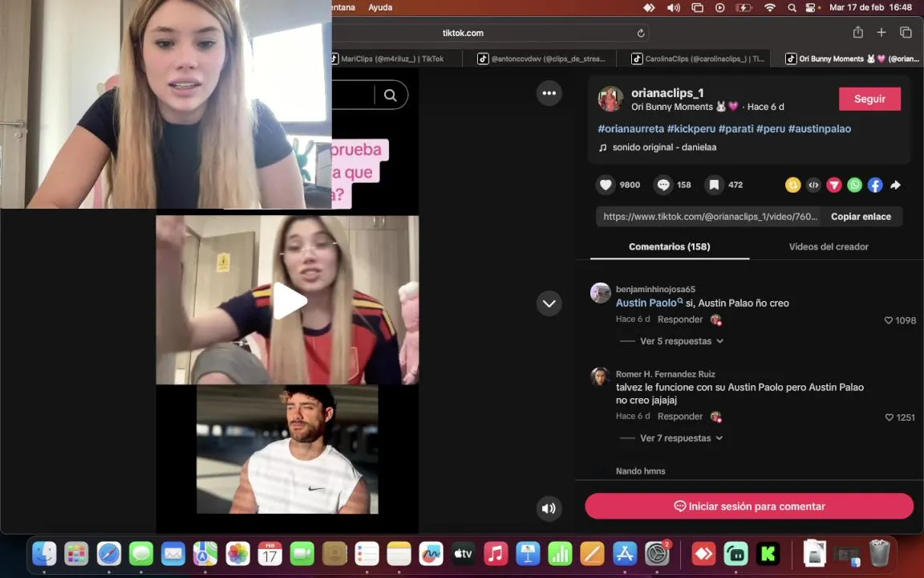The width and height of the screenshot is (924, 578).
Task: Open Trash in the Dock
Action: pyautogui.click(x=879, y=553)
